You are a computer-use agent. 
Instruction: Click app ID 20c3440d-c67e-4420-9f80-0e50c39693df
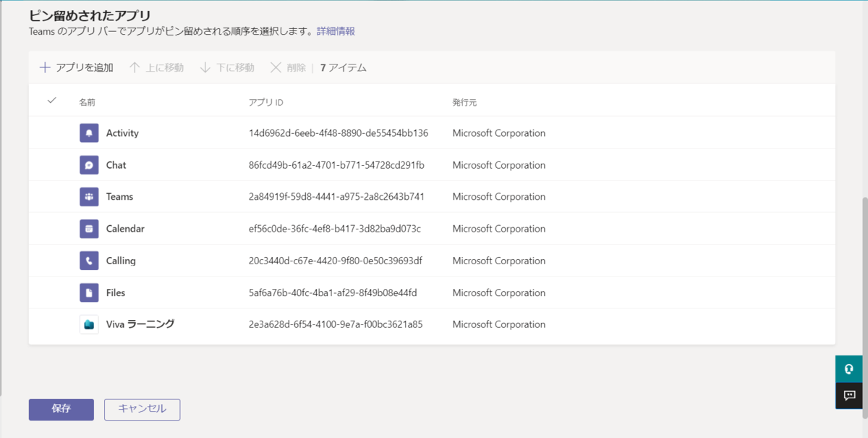[336, 261]
